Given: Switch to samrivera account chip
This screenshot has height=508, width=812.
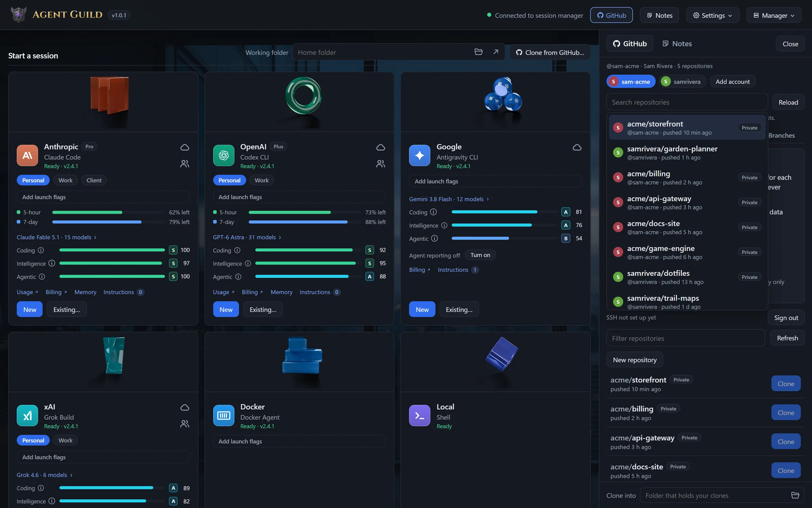Looking at the screenshot, I should coord(682,82).
